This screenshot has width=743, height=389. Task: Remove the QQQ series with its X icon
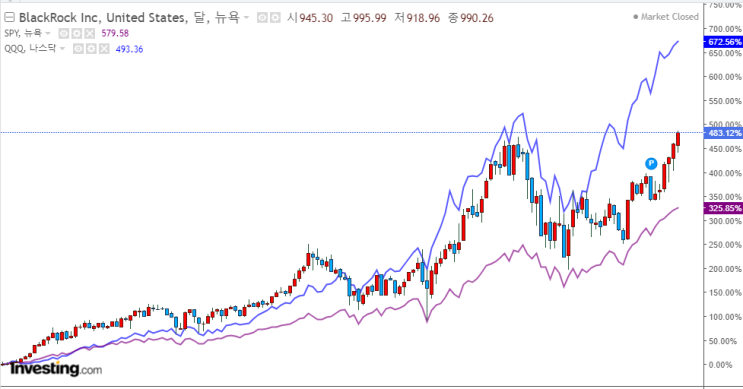[x=104, y=49]
